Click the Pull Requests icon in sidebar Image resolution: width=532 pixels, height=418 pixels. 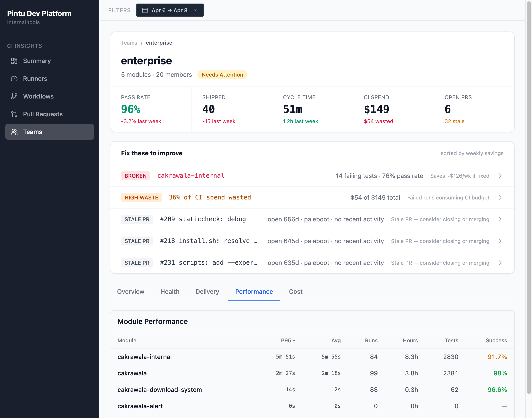click(14, 114)
